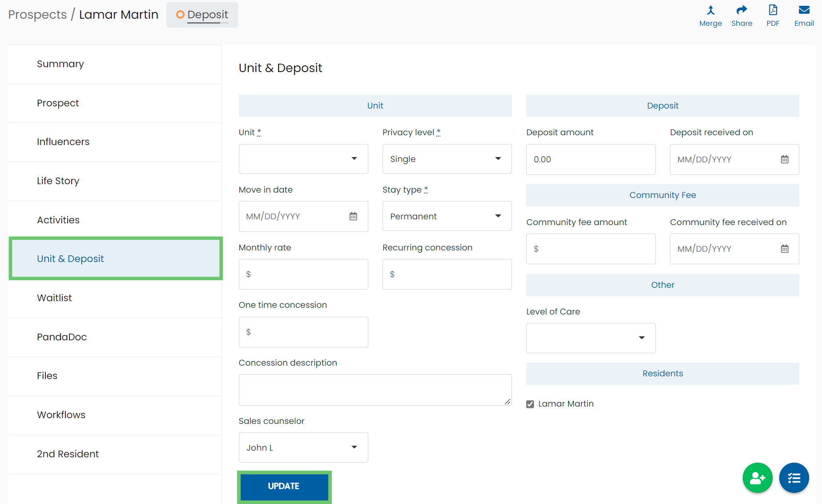Click the blue checklist floating button
The width and height of the screenshot is (822, 504).
794,478
